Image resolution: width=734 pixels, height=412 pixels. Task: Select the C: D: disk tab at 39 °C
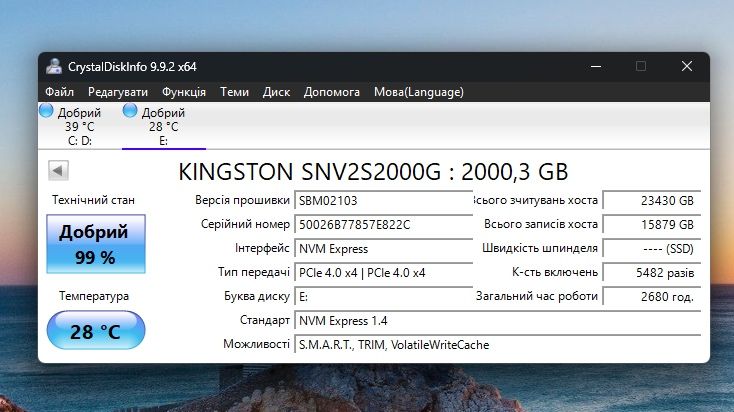point(80,126)
